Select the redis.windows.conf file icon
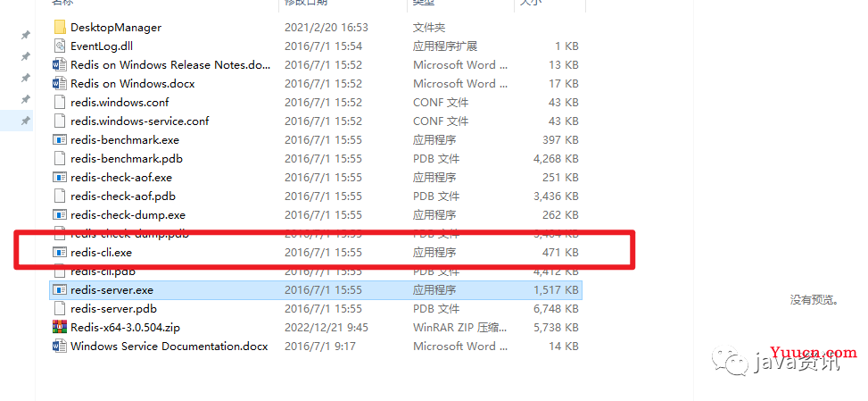Viewport: 868px width, 401px height. (x=60, y=103)
